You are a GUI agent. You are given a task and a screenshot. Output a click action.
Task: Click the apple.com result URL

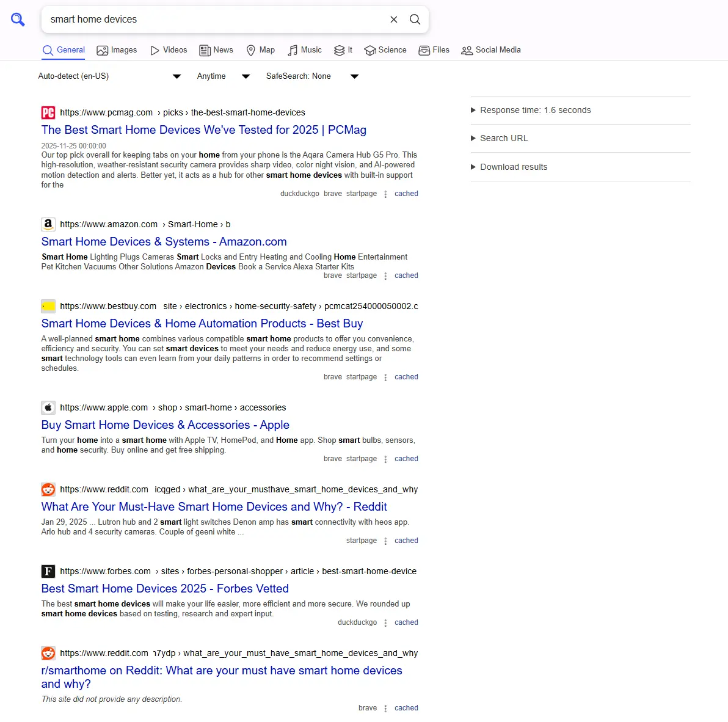point(173,407)
